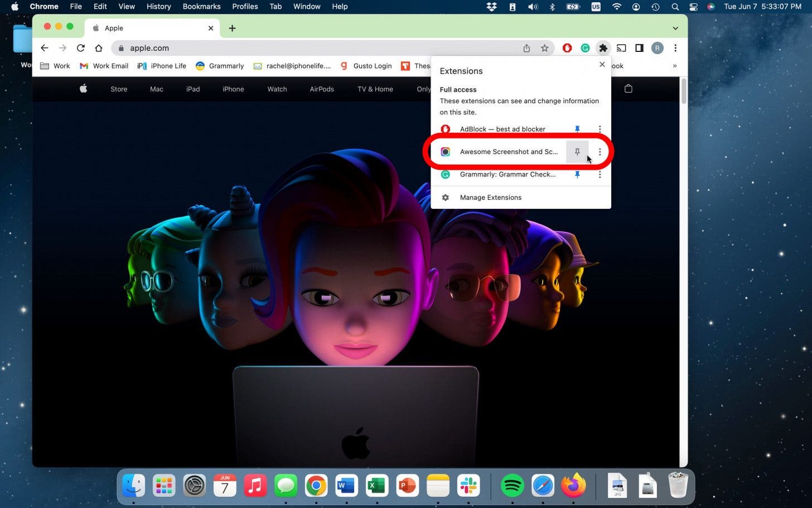Open Safari from the Dock
This screenshot has width=812, height=508.
(x=543, y=486)
